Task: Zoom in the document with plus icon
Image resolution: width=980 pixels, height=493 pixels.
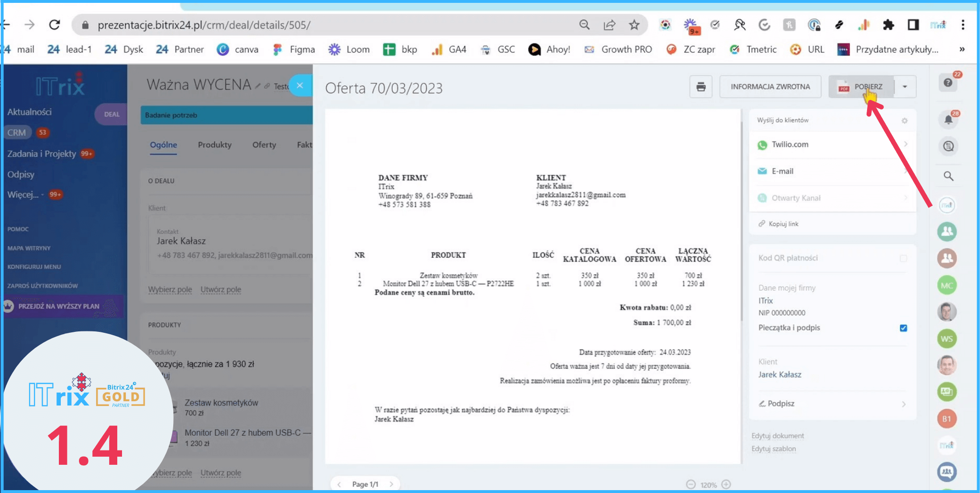Action: pos(726,484)
